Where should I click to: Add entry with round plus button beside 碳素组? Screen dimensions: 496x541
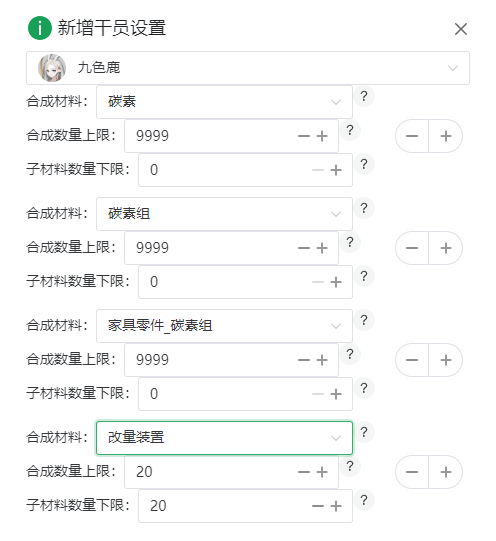446,248
